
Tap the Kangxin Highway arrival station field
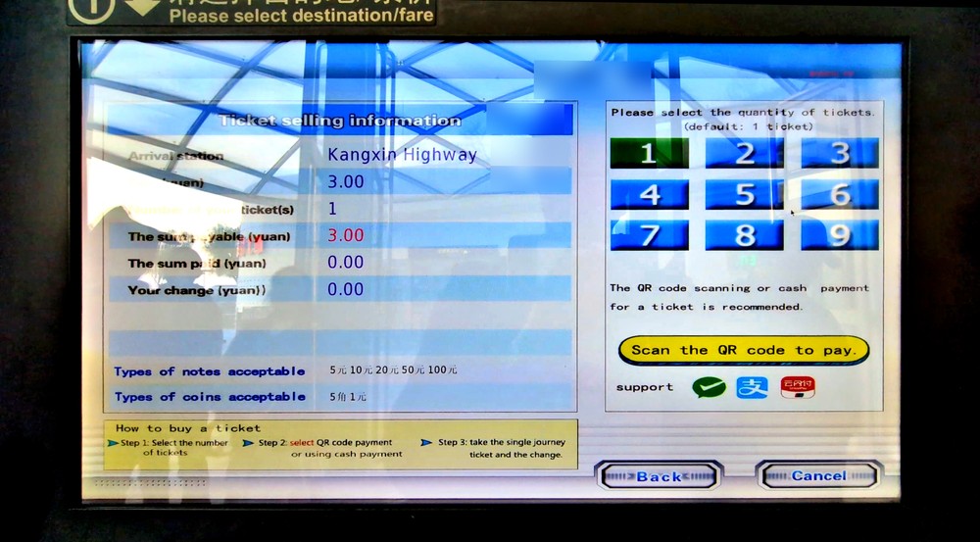(402, 155)
